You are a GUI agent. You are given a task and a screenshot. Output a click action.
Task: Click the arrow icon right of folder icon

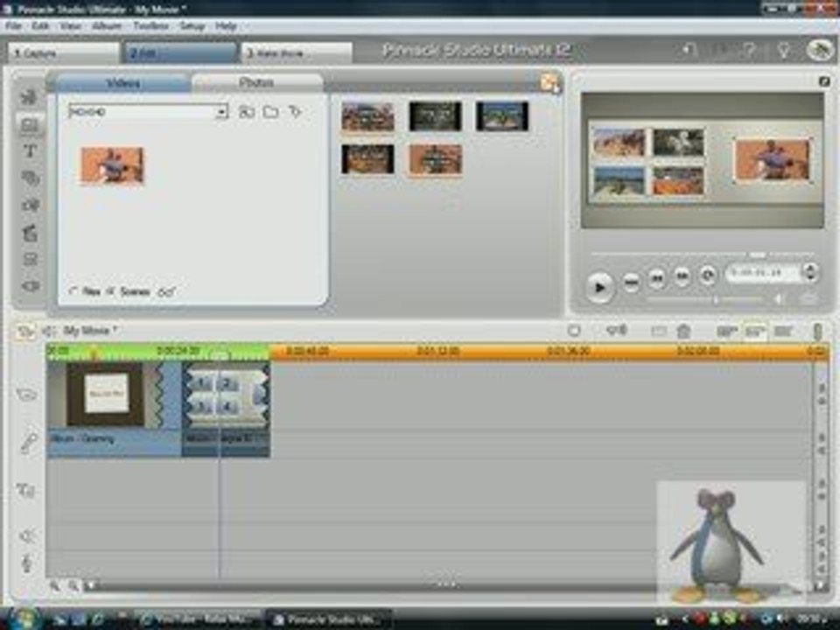click(295, 111)
